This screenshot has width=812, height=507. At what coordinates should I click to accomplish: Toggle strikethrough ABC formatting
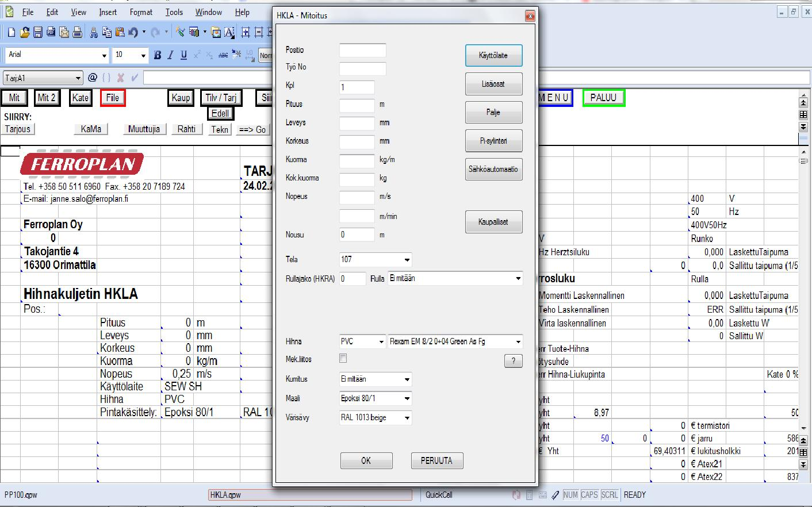223,55
